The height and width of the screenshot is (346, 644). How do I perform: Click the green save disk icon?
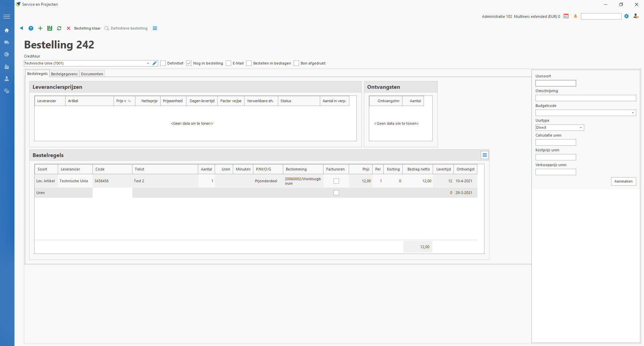[50, 28]
